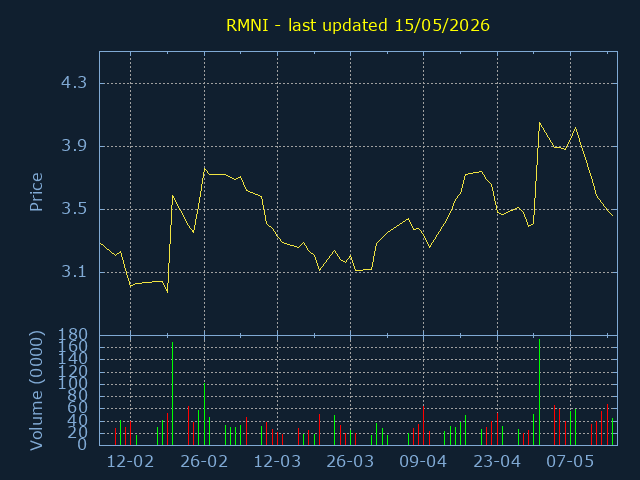Click the tall green volume bar before 26-02
The image size is (640, 480).
[x=172, y=393]
